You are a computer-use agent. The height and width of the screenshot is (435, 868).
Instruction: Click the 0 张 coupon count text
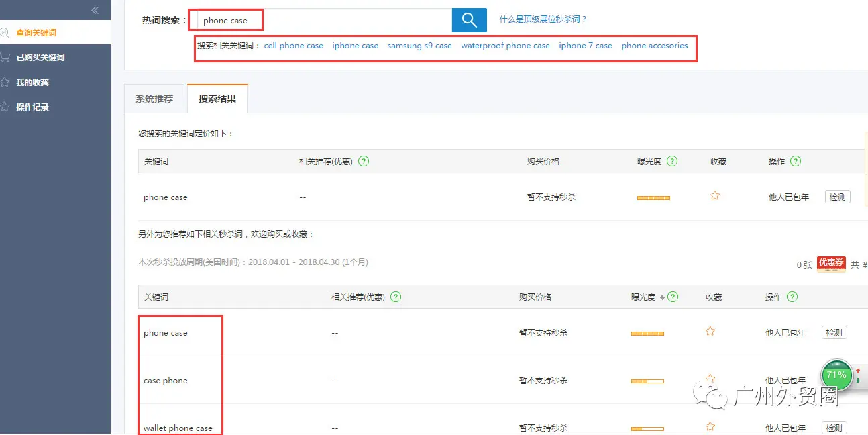[804, 264]
